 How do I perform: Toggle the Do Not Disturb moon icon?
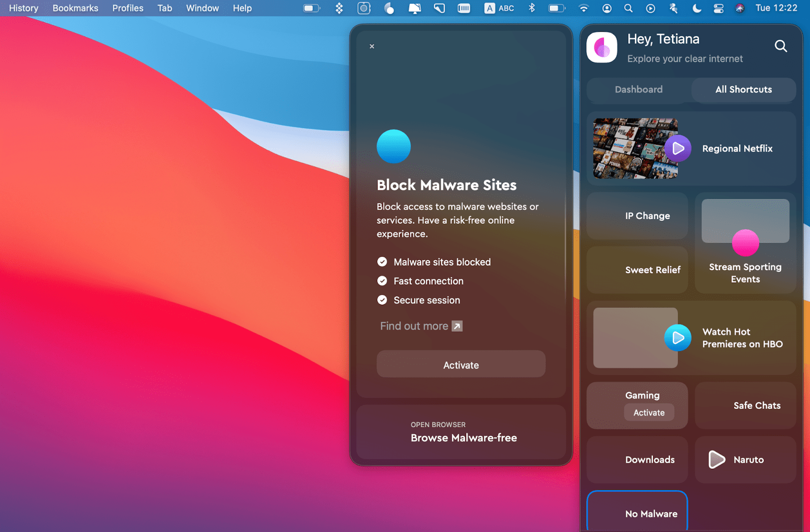pos(697,8)
